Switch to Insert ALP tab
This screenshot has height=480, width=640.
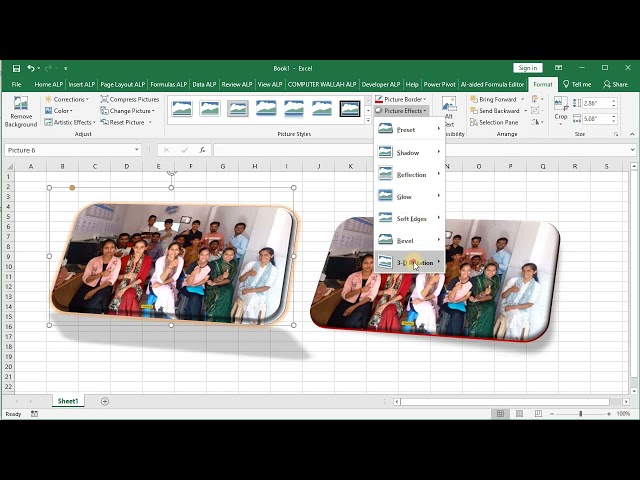click(x=82, y=84)
